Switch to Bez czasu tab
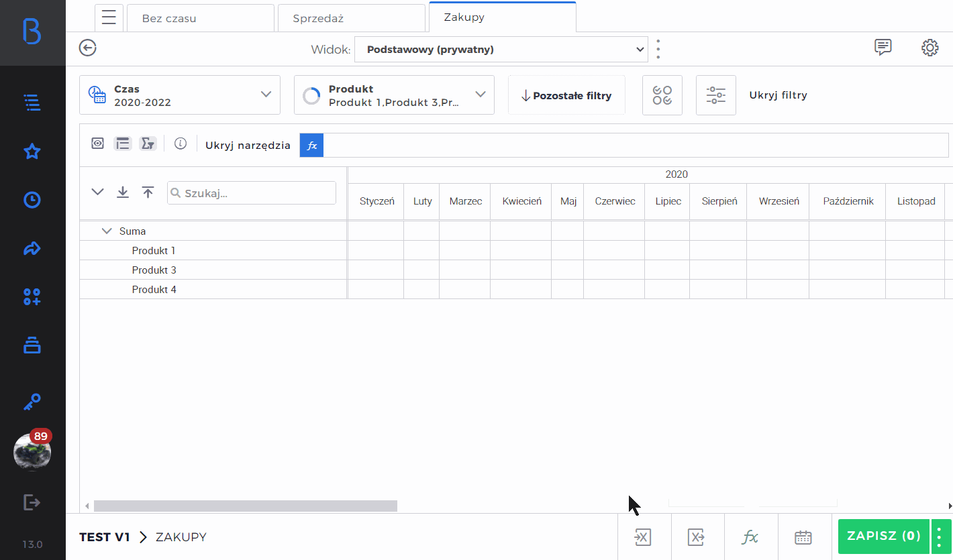 201,18
